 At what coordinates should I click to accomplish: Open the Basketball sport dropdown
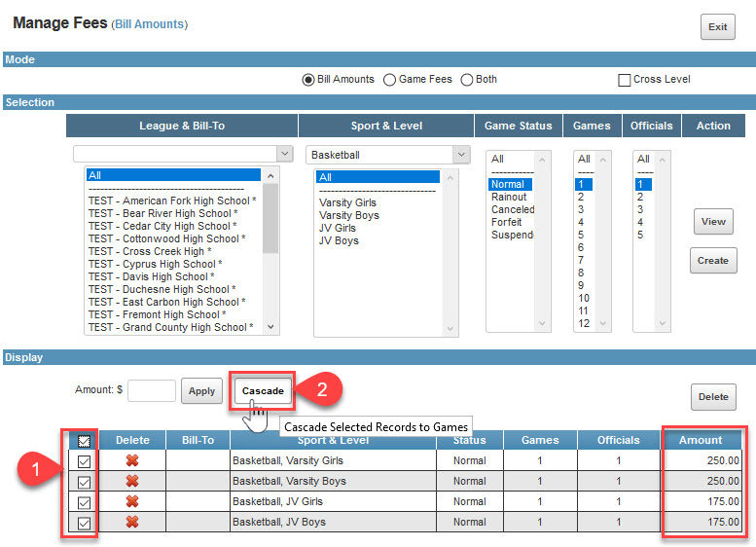461,155
